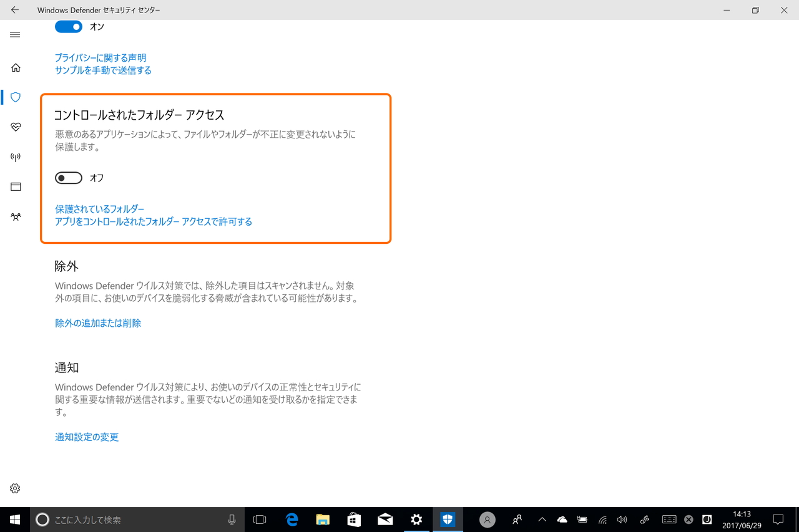Open the navigation menu with the hamburger icon
Image resolution: width=799 pixels, height=532 pixels.
click(x=15, y=35)
